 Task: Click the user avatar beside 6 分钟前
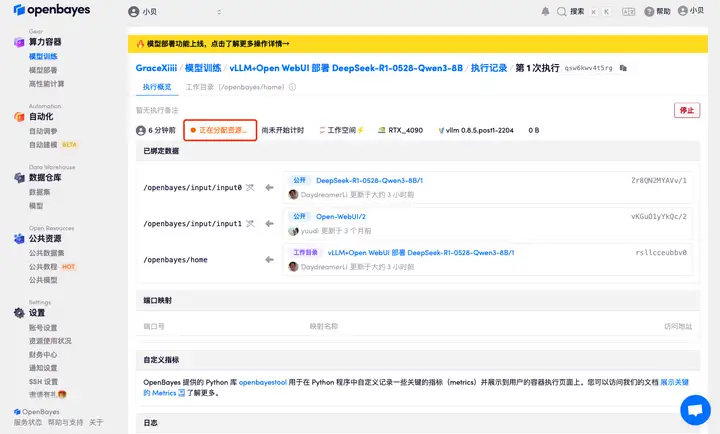click(x=141, y=130)
